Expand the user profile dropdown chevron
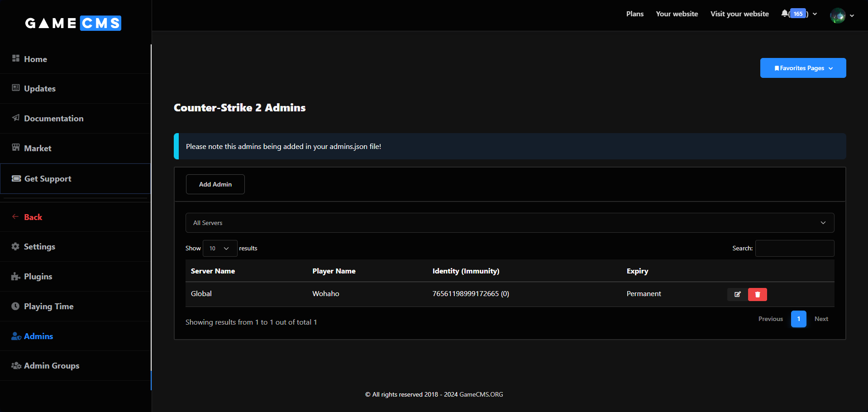 pos(852,16)
